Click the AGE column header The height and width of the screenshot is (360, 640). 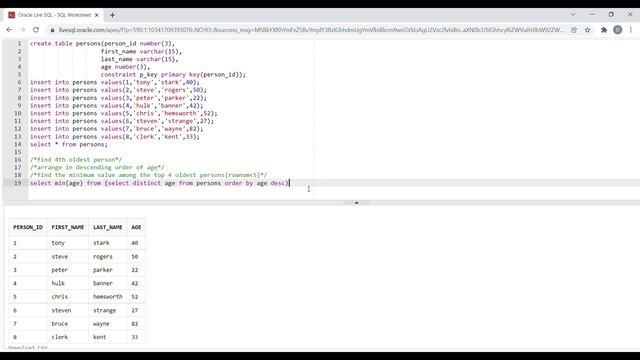pyautogui.click(x=136, y=227)
